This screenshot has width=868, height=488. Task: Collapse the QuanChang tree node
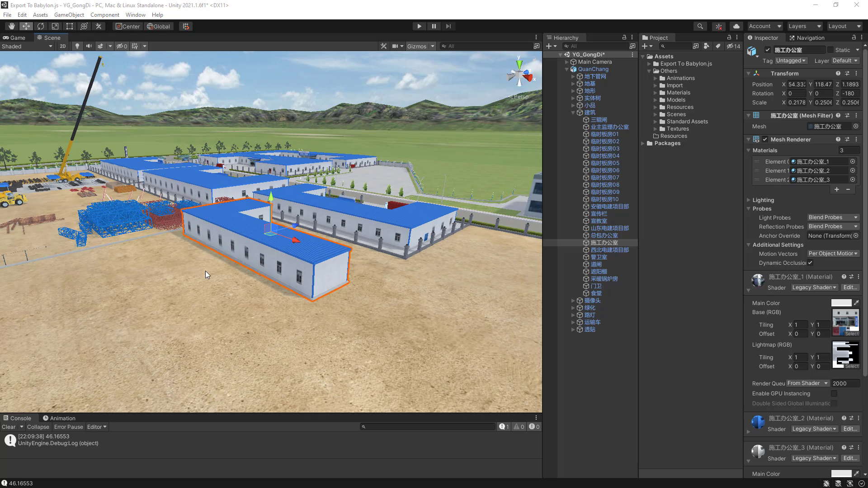(x=567, y=70)
